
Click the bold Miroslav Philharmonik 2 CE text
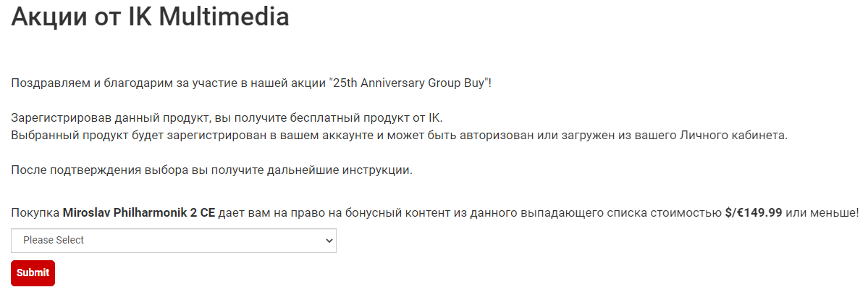(x=139, y=213)
